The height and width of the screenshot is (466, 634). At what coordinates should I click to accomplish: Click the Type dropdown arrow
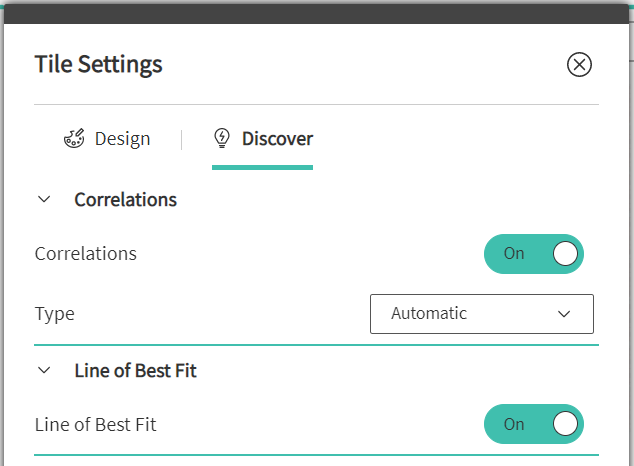[x=564, y=314]
